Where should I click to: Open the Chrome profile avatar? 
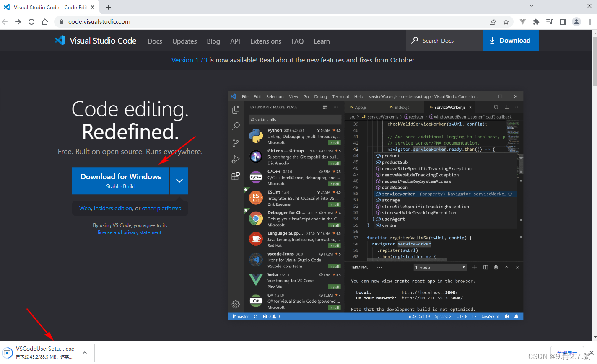[576, 22]
